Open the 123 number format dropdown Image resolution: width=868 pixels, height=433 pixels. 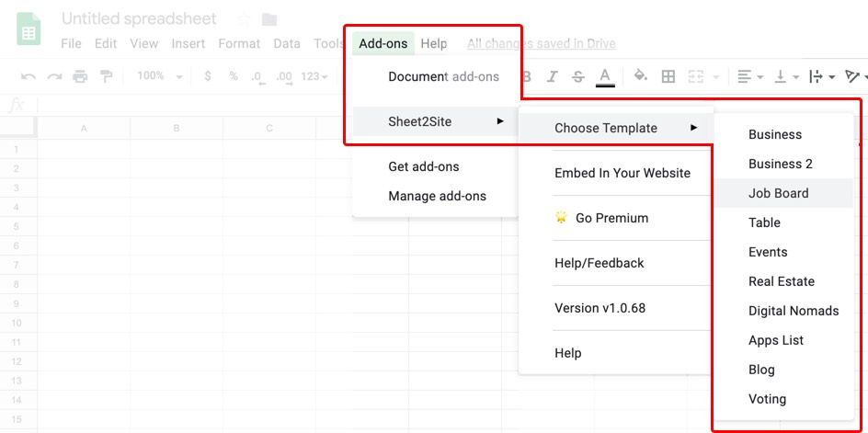point(314,76)
